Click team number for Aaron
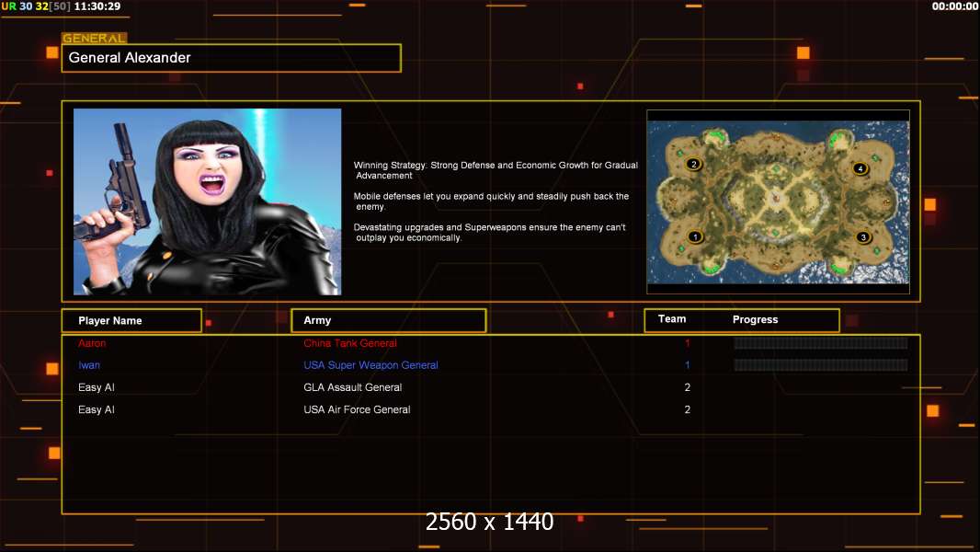The width and height of the screenshot is (980, 552). click(x=687, y=343)
